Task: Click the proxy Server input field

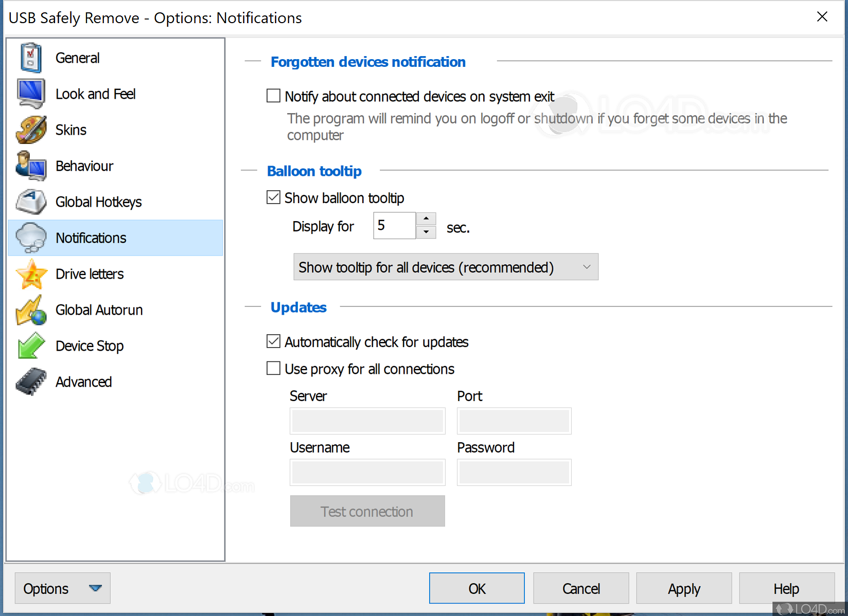Action: pyautogui.click(x=367, y=421)
